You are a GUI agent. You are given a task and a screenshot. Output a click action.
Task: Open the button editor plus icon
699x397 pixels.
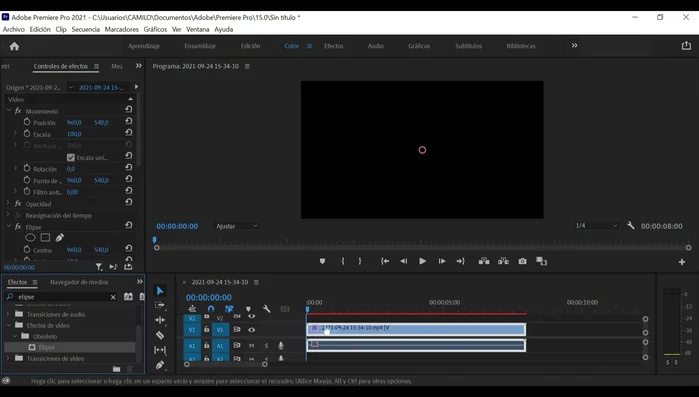pos(682,262)
